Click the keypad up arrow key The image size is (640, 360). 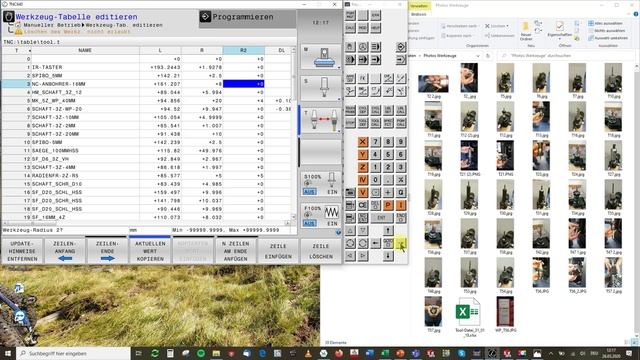click(388, 231)
